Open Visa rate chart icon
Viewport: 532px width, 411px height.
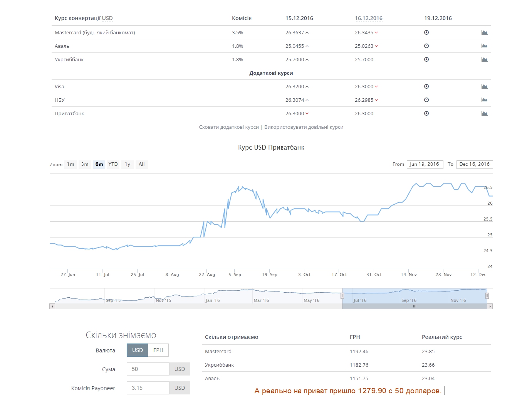(x=484, y=87)
